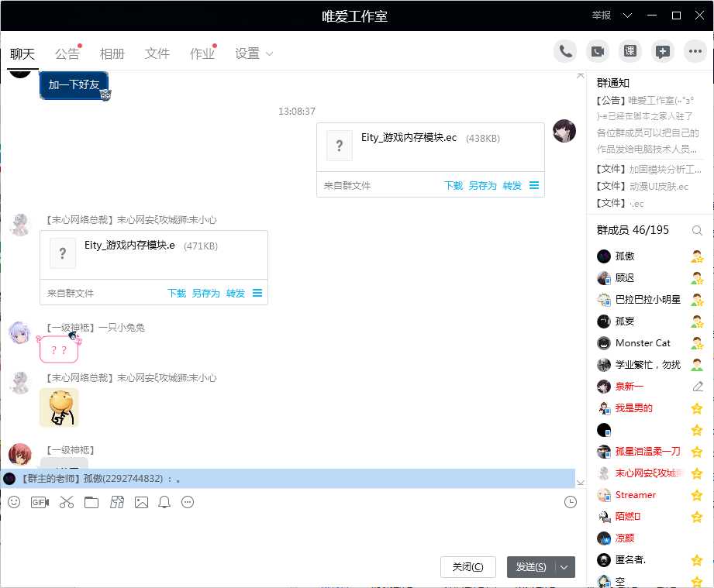The height and width of the screenshot is (588, 714).
Task: Open the 设置 tab
Action: tap(247, 53)
